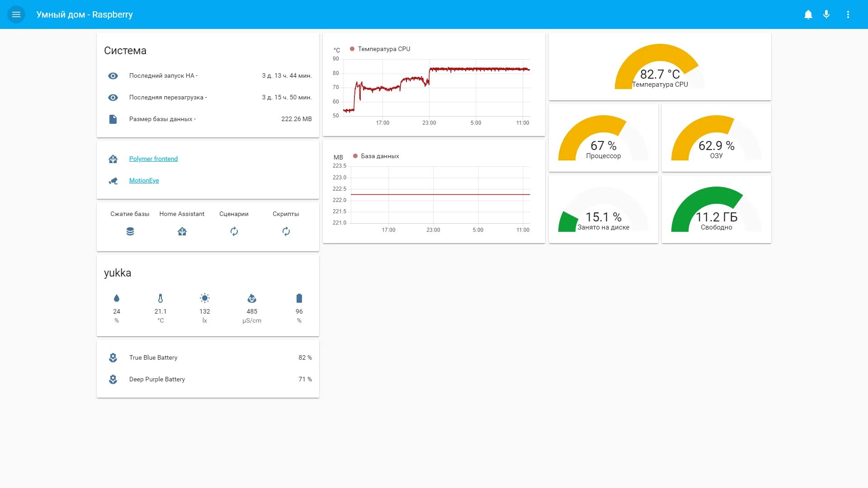The height and width of the screenshot is (488, 868).
Task: Click the database compression icon
Action: click(x=130, y=231)
